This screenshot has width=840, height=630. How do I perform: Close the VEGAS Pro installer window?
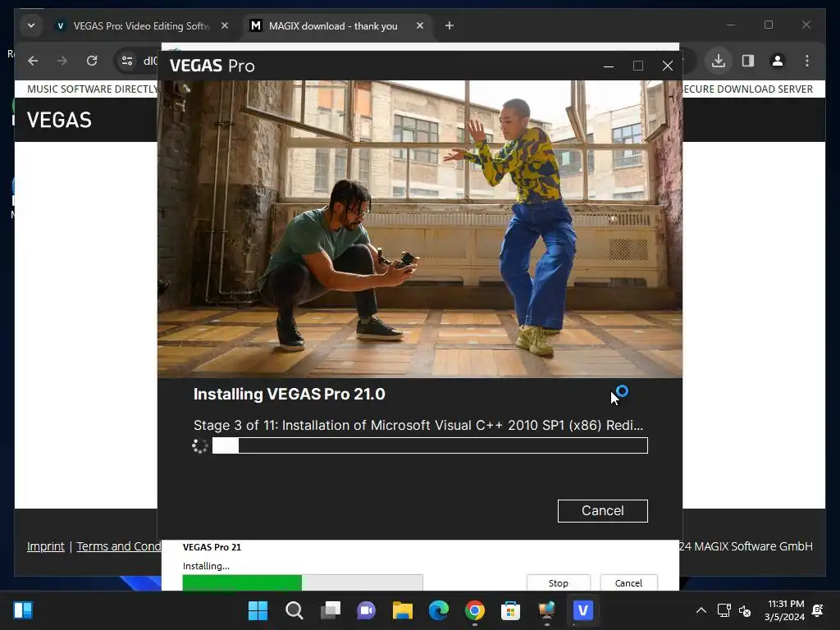668,66
